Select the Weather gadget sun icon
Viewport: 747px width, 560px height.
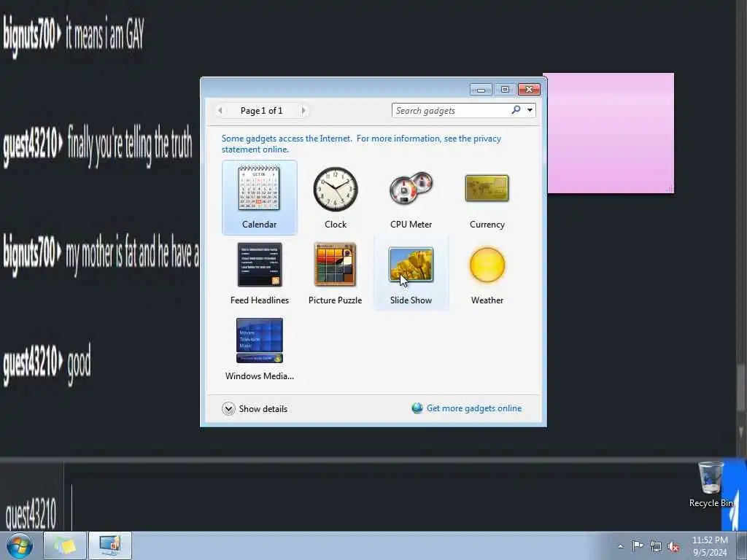coord(487,265)
